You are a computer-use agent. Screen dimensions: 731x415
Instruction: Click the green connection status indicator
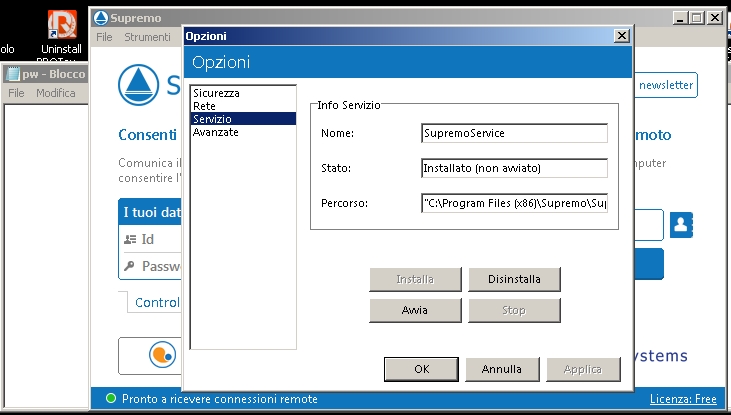[x=110, y=398]
